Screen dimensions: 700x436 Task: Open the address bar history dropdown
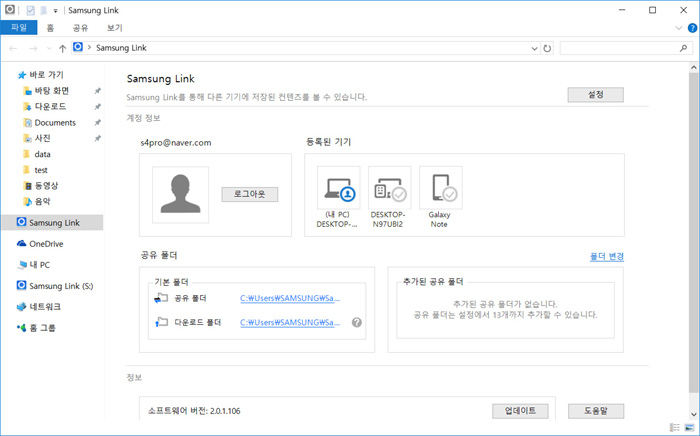click(534, 48)
